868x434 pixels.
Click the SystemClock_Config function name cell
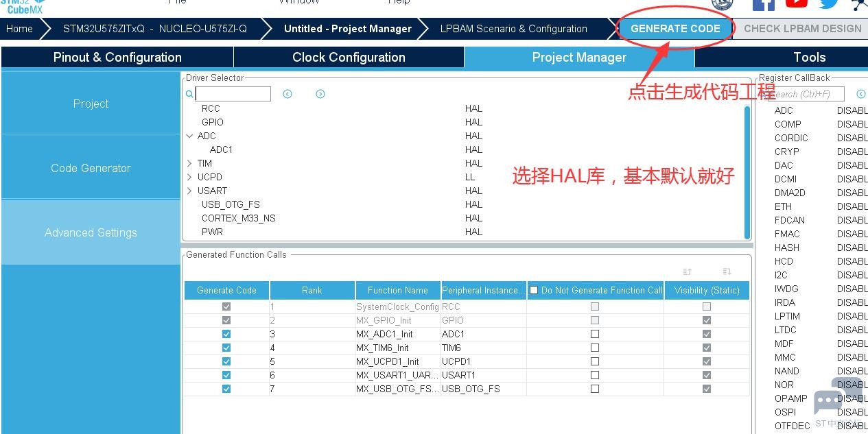click(397, 306)
